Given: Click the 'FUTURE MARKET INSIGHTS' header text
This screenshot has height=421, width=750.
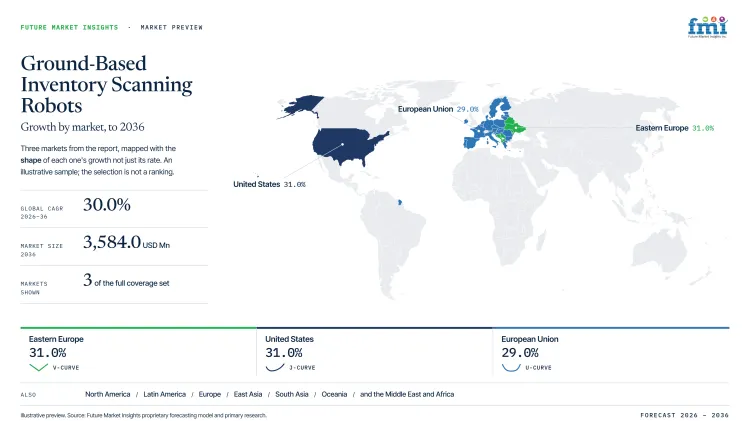Looking at the screenshot, I should pos(69,27).
